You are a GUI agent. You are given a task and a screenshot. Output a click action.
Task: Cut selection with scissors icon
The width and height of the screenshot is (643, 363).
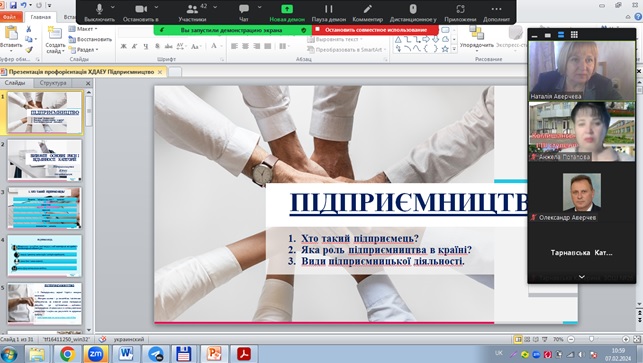(29, 29)
